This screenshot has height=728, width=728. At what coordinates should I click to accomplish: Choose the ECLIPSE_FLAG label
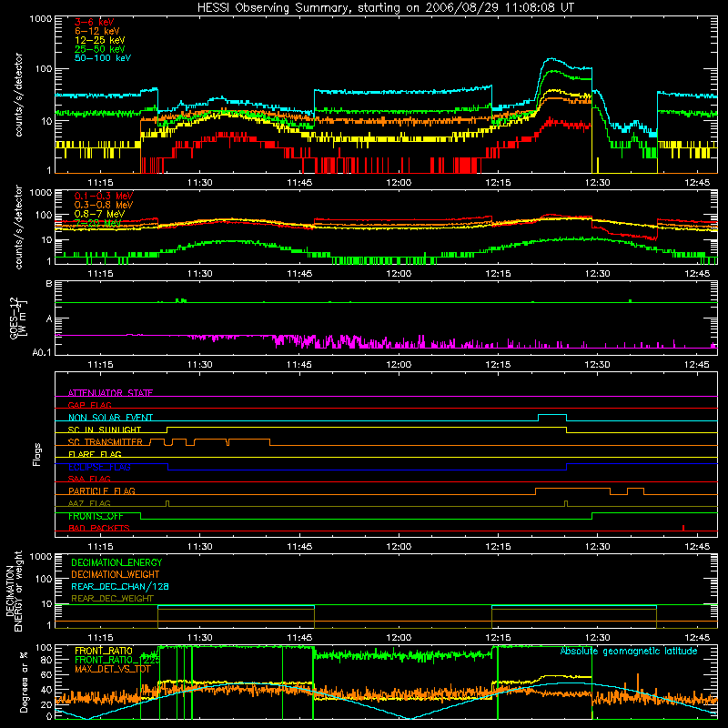pos(99,467)
